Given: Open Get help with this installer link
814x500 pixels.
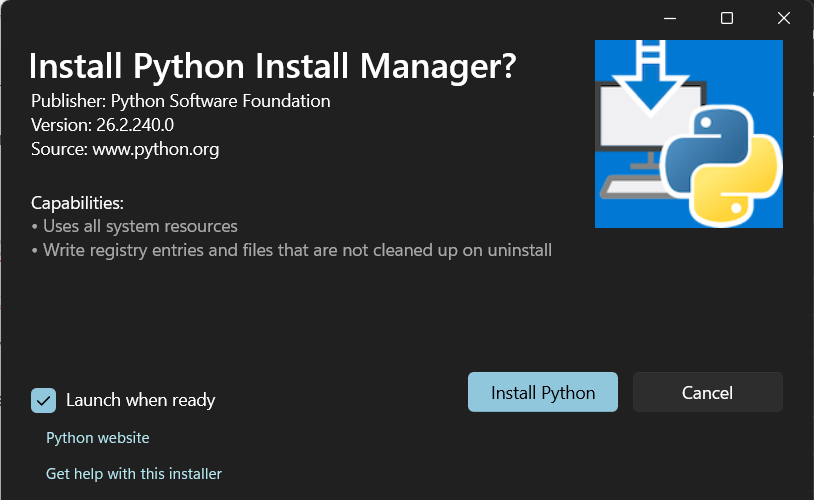Looking at the screenshot, I should click(x=134, y=474).
